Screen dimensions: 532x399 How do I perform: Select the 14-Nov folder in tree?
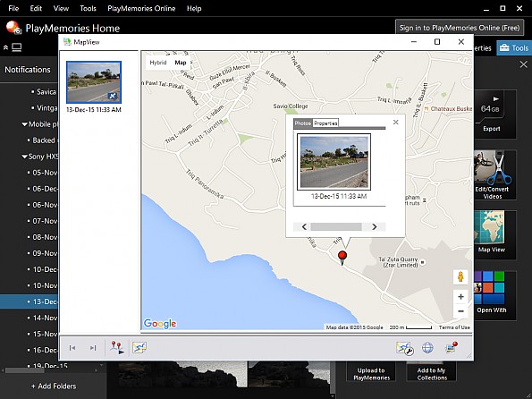pyautogui.click(x=45, y=318)
